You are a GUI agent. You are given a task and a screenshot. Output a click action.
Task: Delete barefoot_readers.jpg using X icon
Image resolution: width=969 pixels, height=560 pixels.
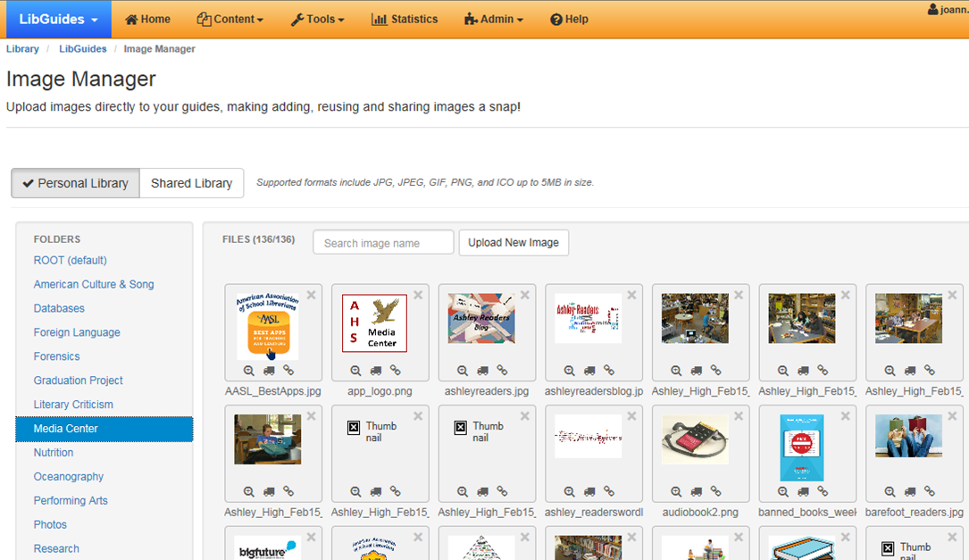pos(953,416)
